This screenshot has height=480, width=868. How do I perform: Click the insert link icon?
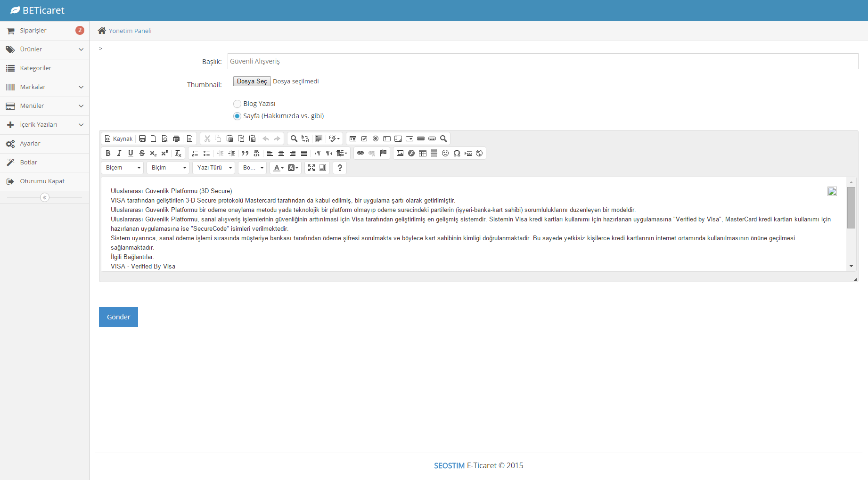(360, 153)
